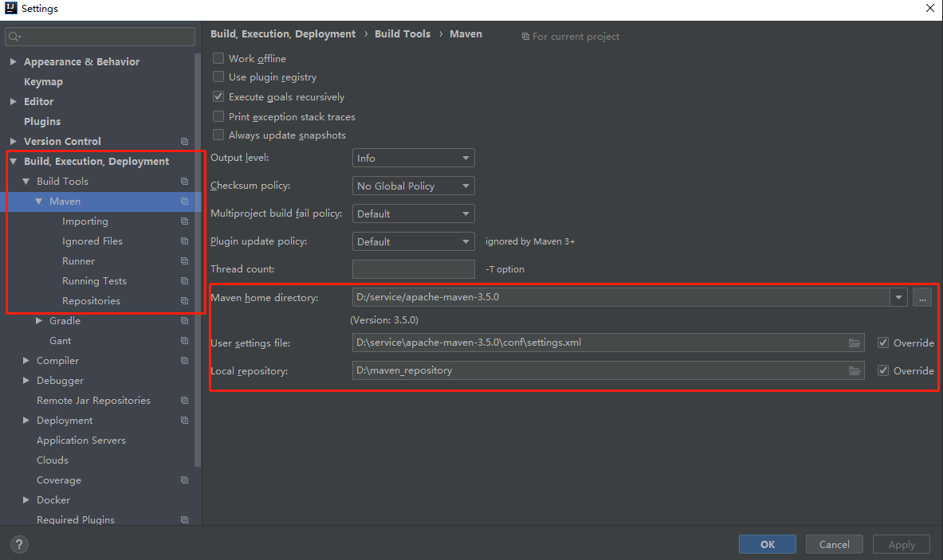Click folder browse icon for User settings file
The width and height of the screenshot is (943, 560).
(x=854, y=343)
